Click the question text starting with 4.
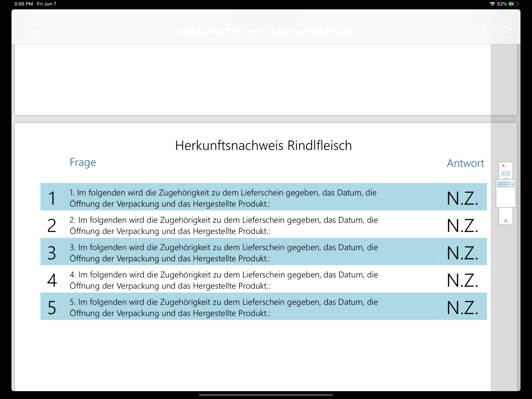The image size is (532, 399). (224, 280)
